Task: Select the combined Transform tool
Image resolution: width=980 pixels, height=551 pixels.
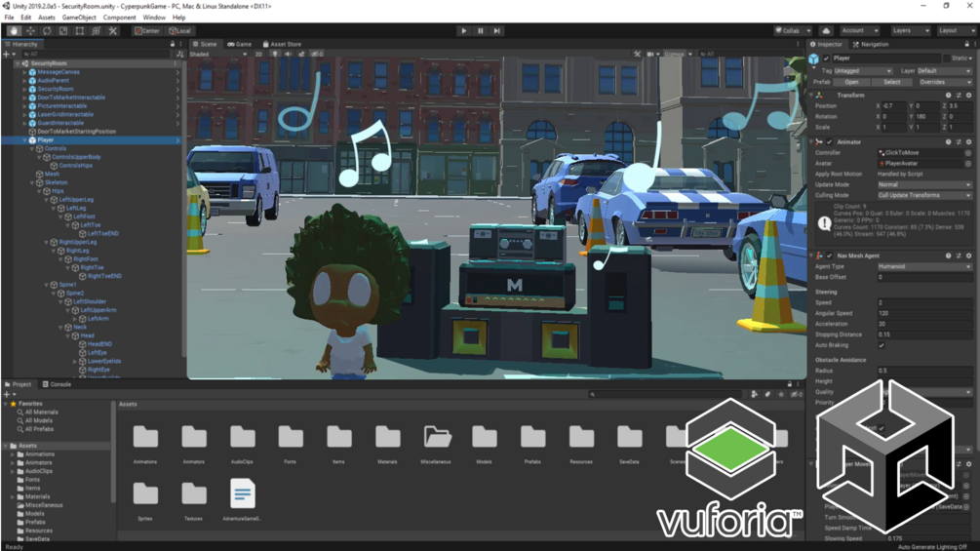Action: click(96, 30)
